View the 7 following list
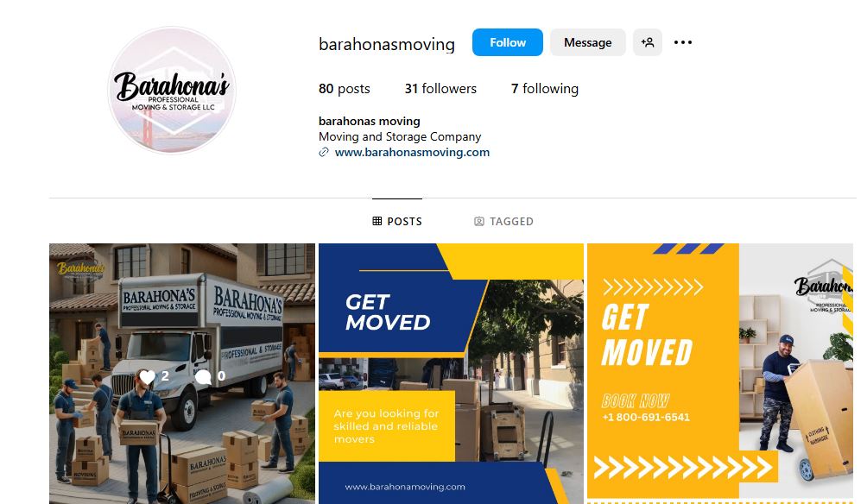This screenshot has height=504, width=867. pyautogui.click(x=545, y=88)
